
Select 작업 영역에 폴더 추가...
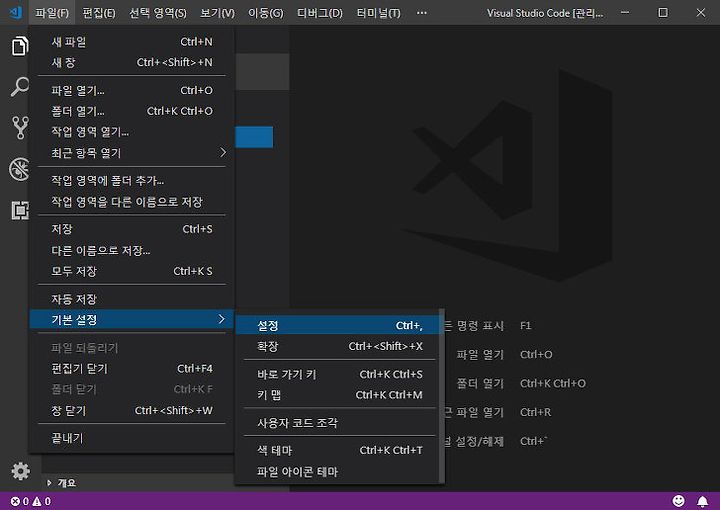(132, 180)
